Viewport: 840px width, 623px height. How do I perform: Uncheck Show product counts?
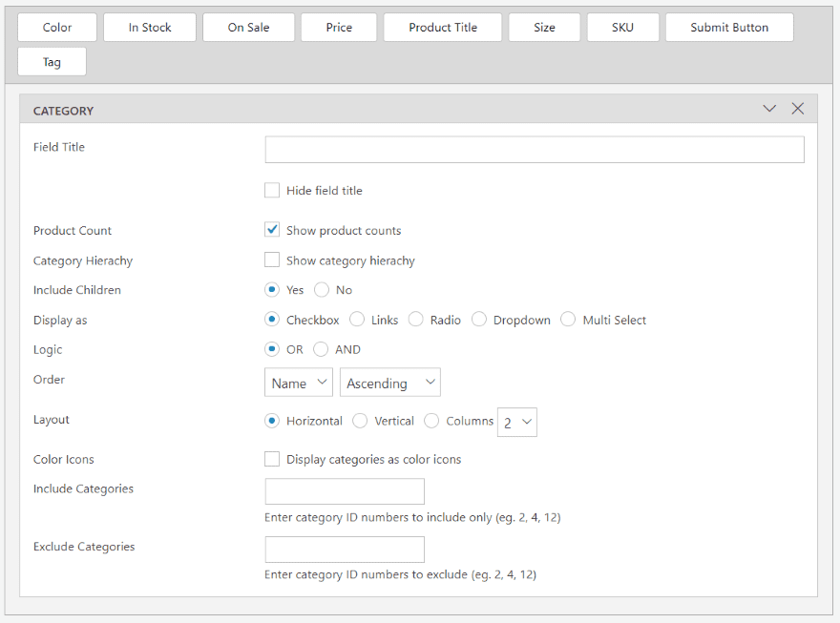(273, 231)
